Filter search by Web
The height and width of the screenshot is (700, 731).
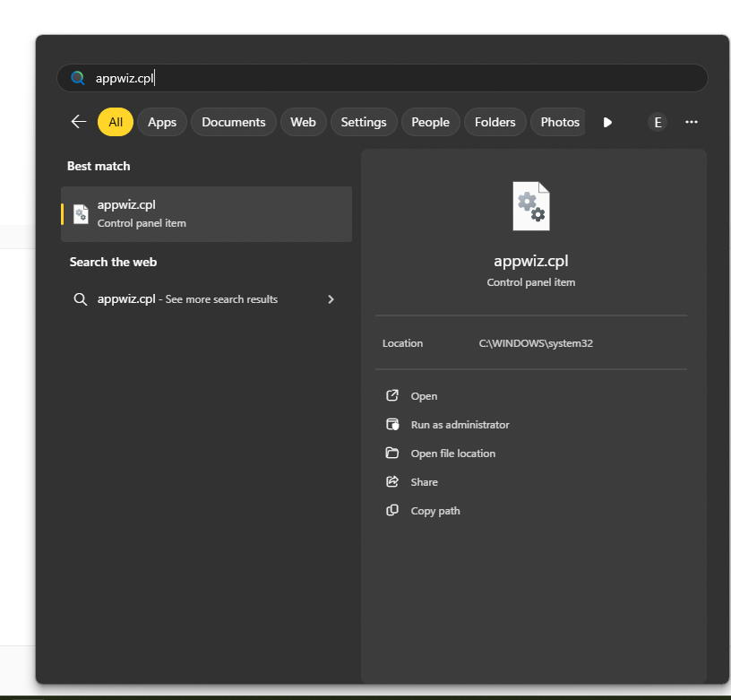coord(303,122)
